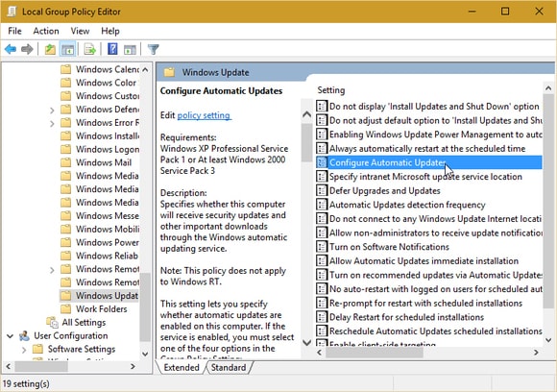Click the Forward arrow toolbar icon
This screenshot has height=392, width=557.
tap(27, 49)
